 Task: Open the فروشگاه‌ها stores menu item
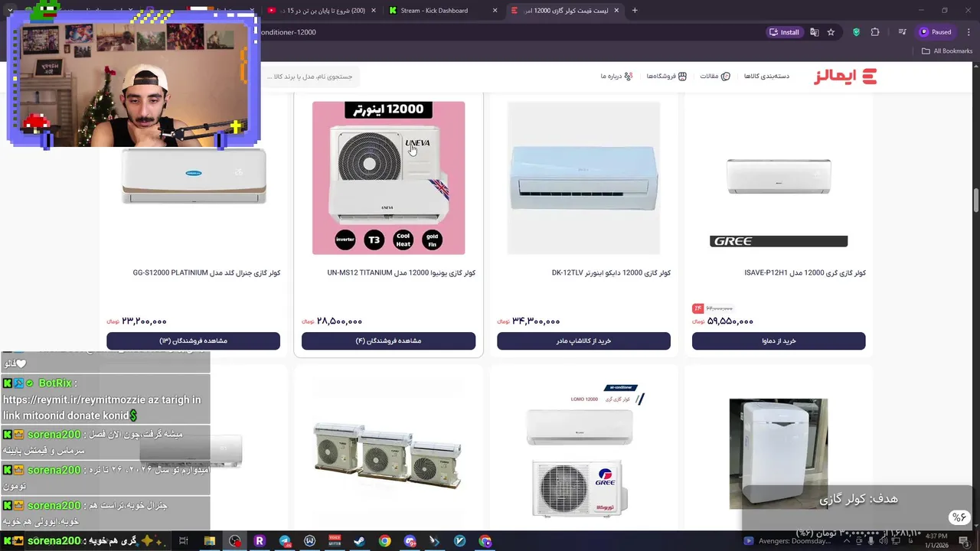click(x=666, y=77)
